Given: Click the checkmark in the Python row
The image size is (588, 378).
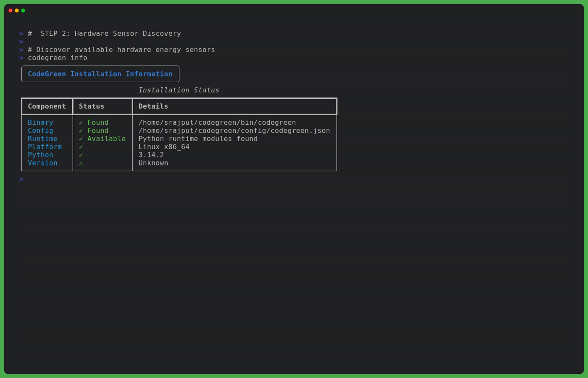Looking at the screenshot, I should (81, 155).
